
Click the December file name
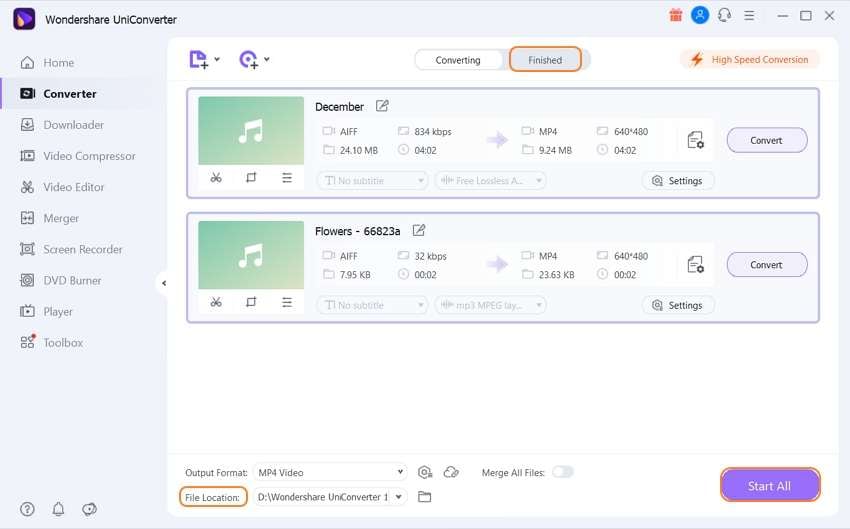point(339,107)
